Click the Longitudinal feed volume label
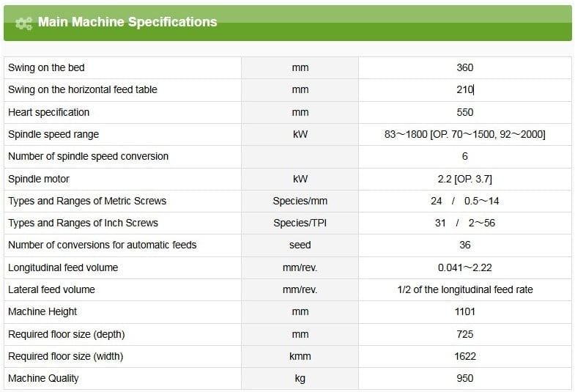Image resolution: width=575 pixels, height=392 pixels. pos(63,267)
